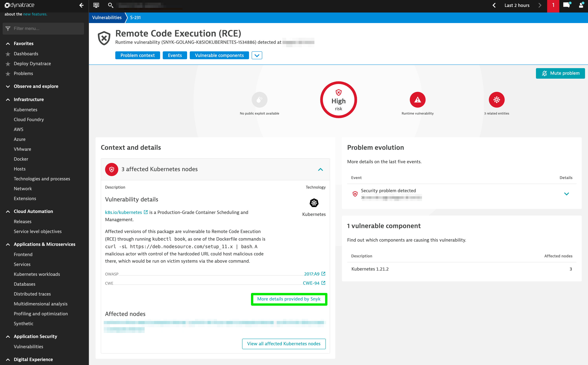The width and height of the screenshot is (588, 365).
Task: Click the filter funnel icon in menu
Action: click(x=8, y=28)
